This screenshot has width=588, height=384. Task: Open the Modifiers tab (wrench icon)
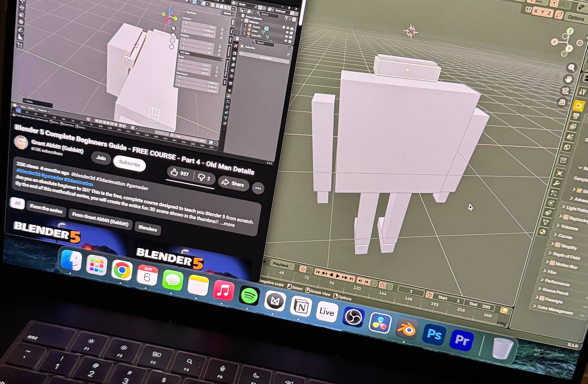556,183
